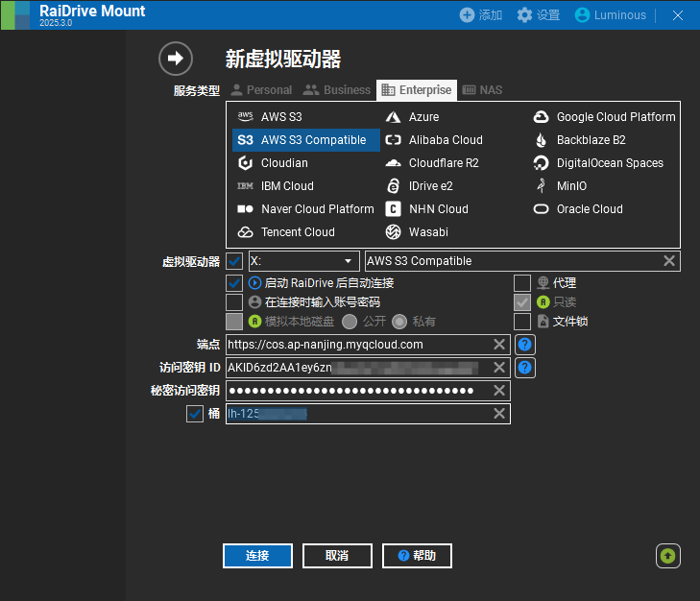The image size is (700, 601).
Task: Select the 私有 private radio button
Action: (399, 322)
